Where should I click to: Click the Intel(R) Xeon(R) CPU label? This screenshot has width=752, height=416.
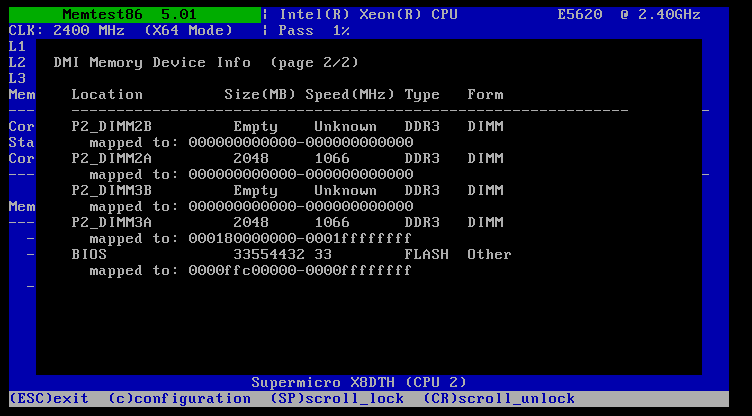368,14
